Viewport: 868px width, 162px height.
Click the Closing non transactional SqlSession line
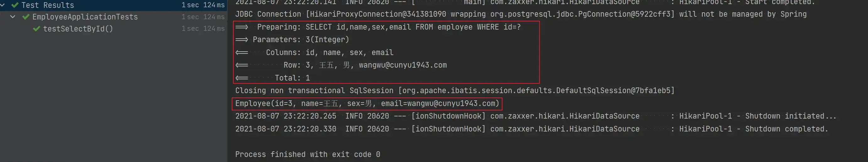click(454, 91)
